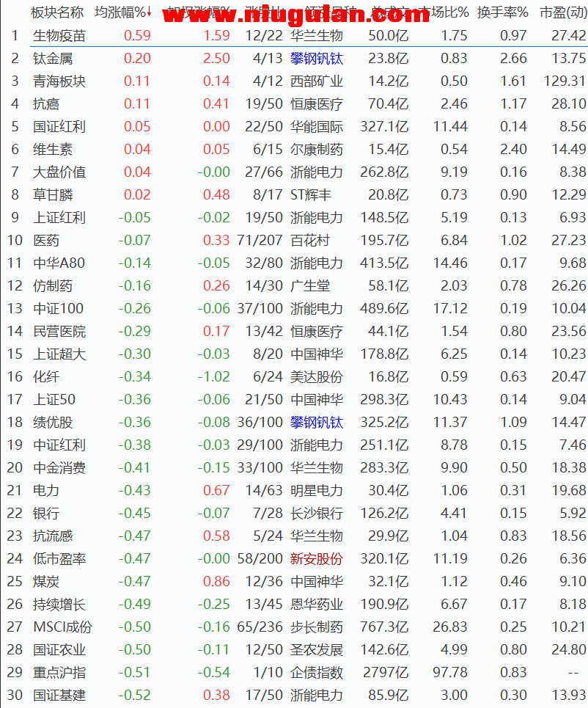Select the 绩优股 sector name
Screen dimensions: 588x708
(53, 422)
